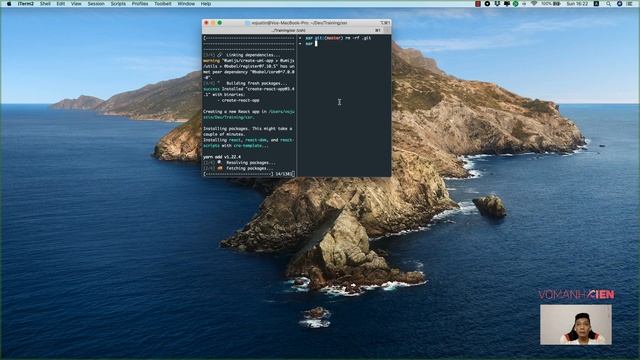Click the yarn progress bar at pane bottom
640x360 pixels.
(248, 174)
